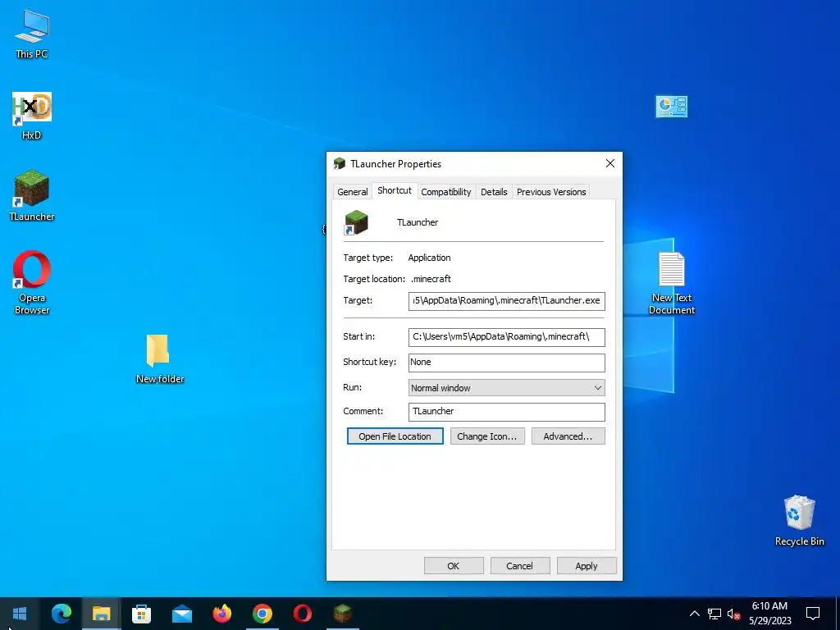Click the muted volume tray icon
840x630 pixels.
733,614
